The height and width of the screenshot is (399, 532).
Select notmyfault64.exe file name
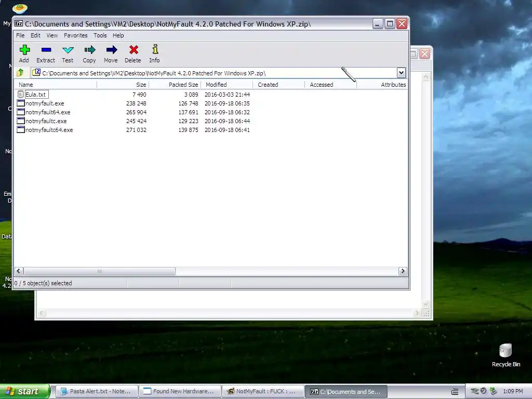coord(48,112)
